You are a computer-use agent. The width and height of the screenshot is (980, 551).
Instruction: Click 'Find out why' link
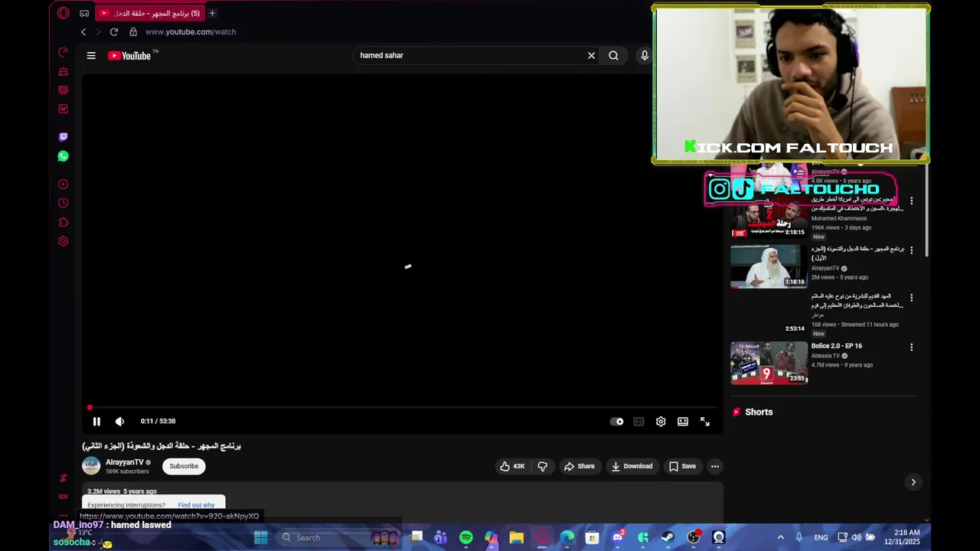click(196, 505)
